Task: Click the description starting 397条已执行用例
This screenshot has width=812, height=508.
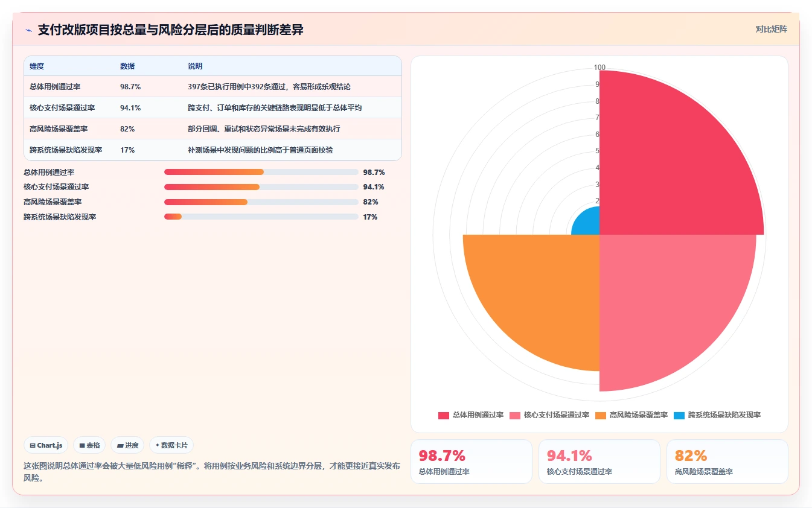Action: pyautogui.click(x=269, y=86)
